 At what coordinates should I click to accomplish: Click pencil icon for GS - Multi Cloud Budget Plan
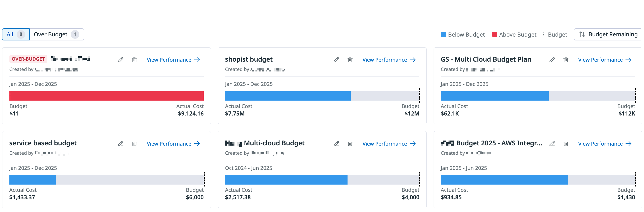coord(552,60)
